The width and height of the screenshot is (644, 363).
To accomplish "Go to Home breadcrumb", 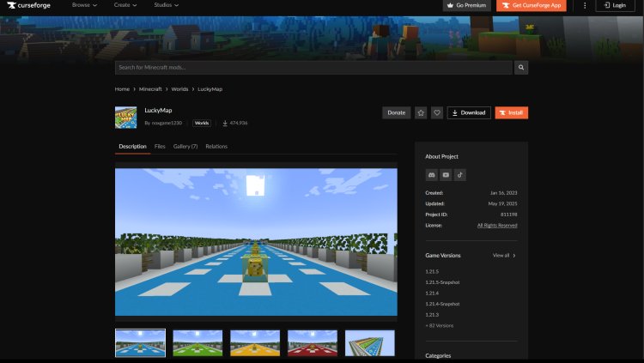I will (122, 89).
